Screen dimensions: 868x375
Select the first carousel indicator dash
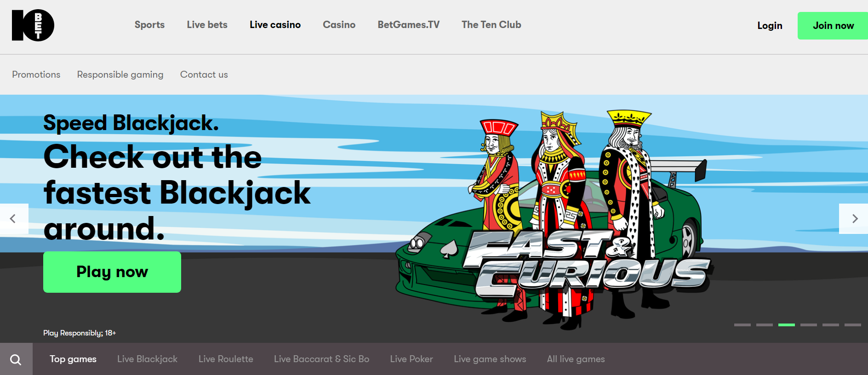tap(742, 325)
